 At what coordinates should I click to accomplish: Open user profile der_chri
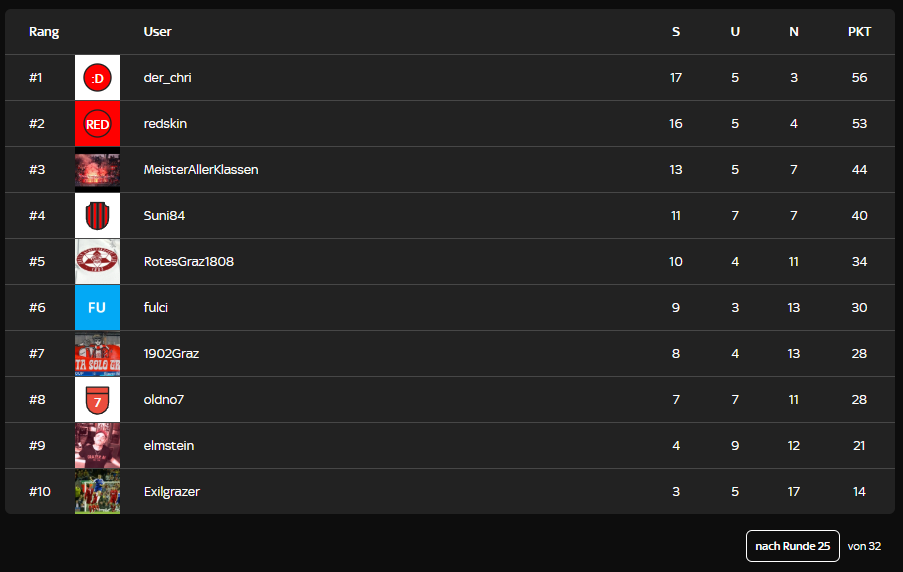click(168, 78)
